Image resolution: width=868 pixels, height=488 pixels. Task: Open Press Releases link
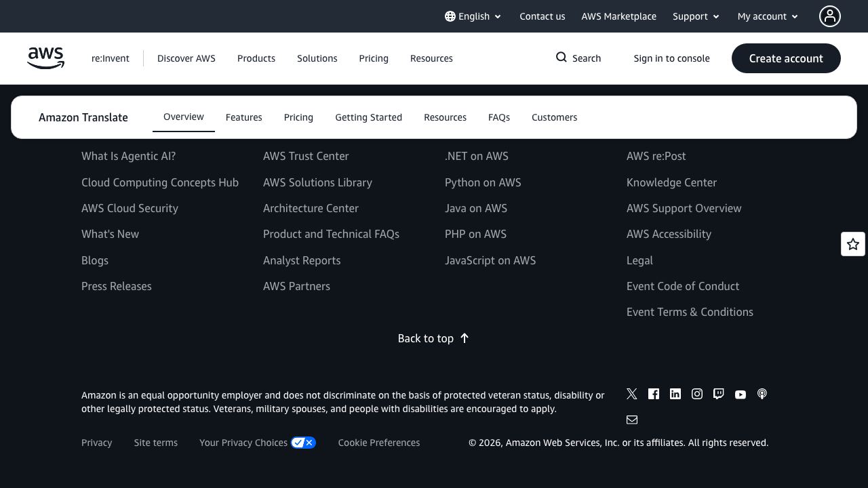117,286
